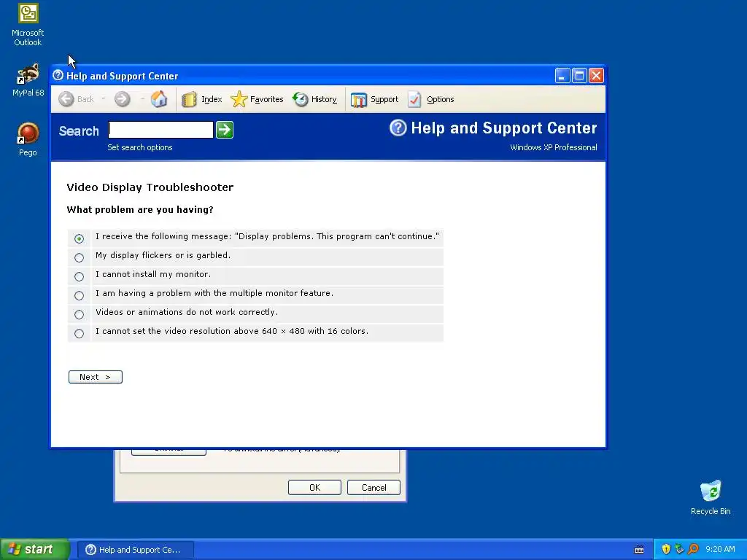Start search with green arrow button

click(x=225, y=130)
